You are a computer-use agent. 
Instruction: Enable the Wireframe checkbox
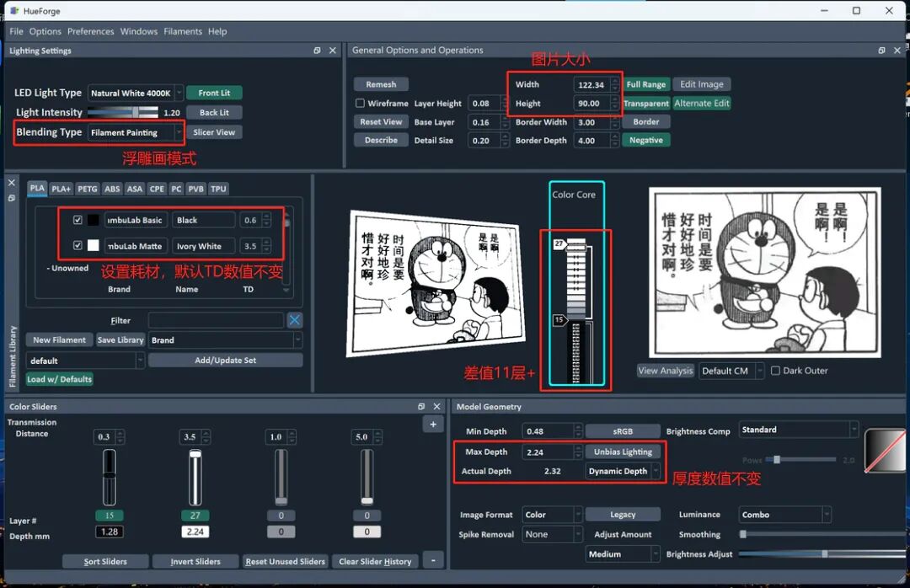tap(360, 104)
